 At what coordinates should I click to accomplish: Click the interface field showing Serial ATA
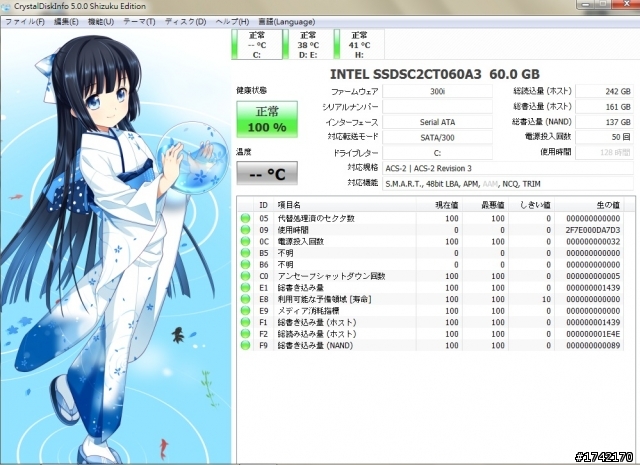coord(437,122)
